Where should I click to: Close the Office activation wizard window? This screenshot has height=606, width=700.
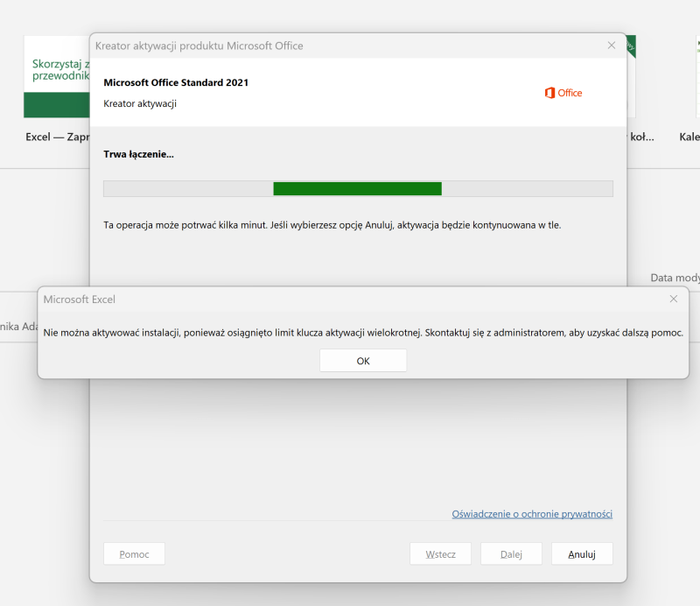coord(612,46)
